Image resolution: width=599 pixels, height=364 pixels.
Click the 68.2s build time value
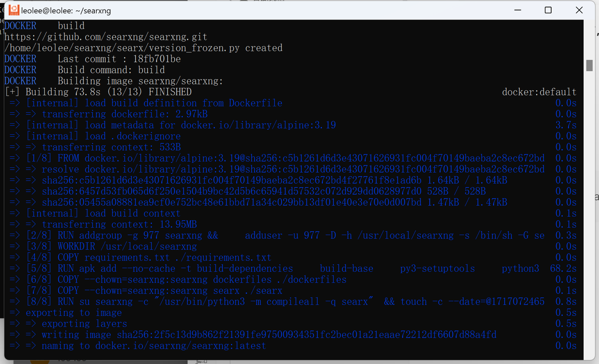tap(563, 268)
